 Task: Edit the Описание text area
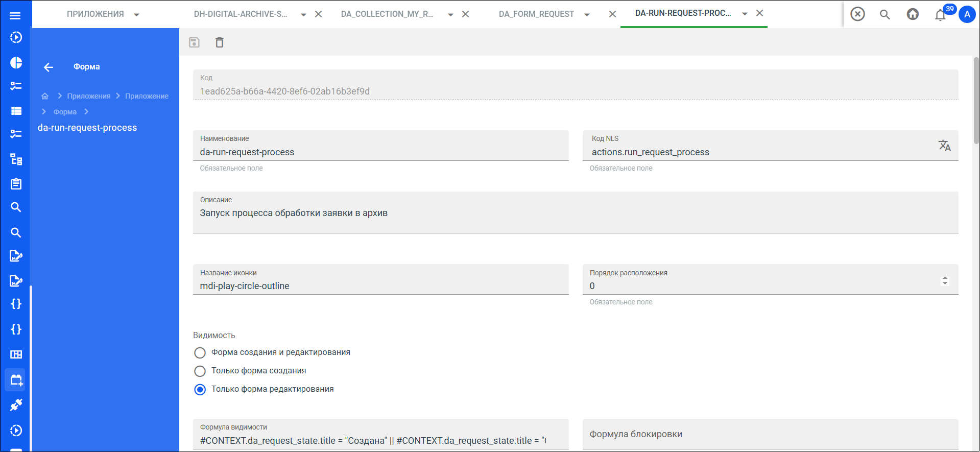576,212
